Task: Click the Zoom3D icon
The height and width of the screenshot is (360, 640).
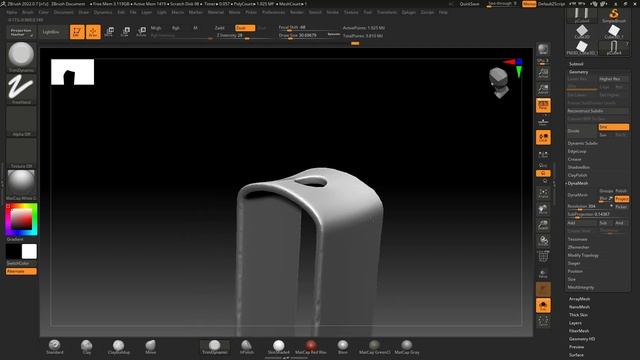Action: pyautogui.click(x=543, y=225)
